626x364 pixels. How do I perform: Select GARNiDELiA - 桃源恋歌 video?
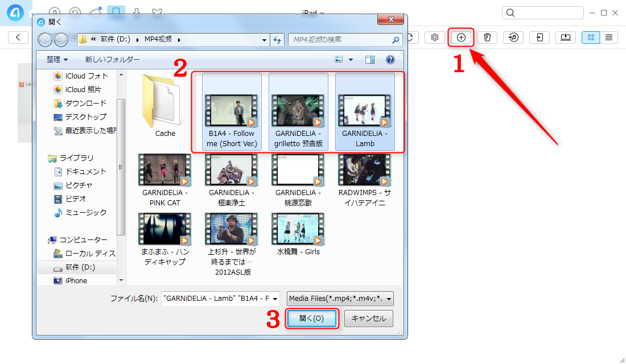click(298, 180)
